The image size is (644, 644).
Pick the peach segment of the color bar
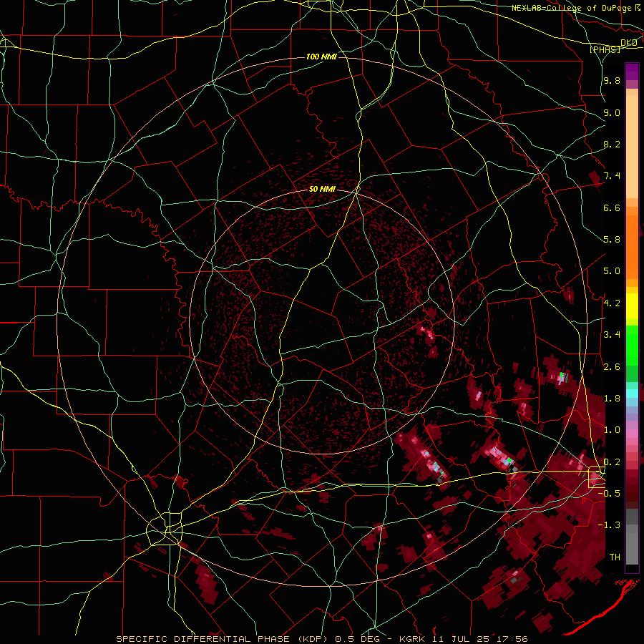(632, 148)
